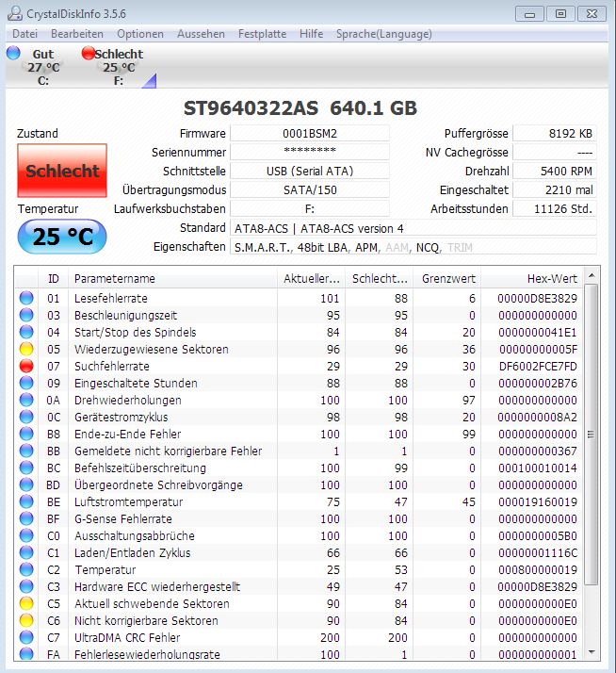Click blue status icon for UltraDMA CRC Fehler
The image size is (616, 673).
(x=26, y=637)
